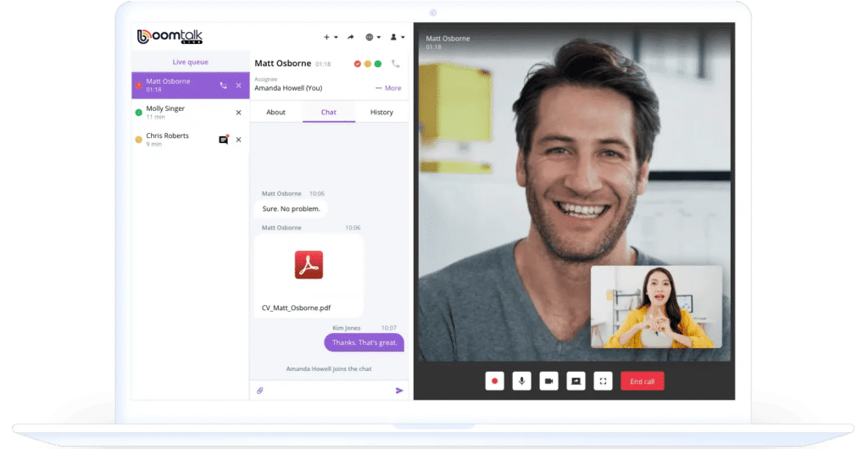The height and width of the screenshot is (449, 868).
Task: Mute the microphone
Action: (521, 381)
